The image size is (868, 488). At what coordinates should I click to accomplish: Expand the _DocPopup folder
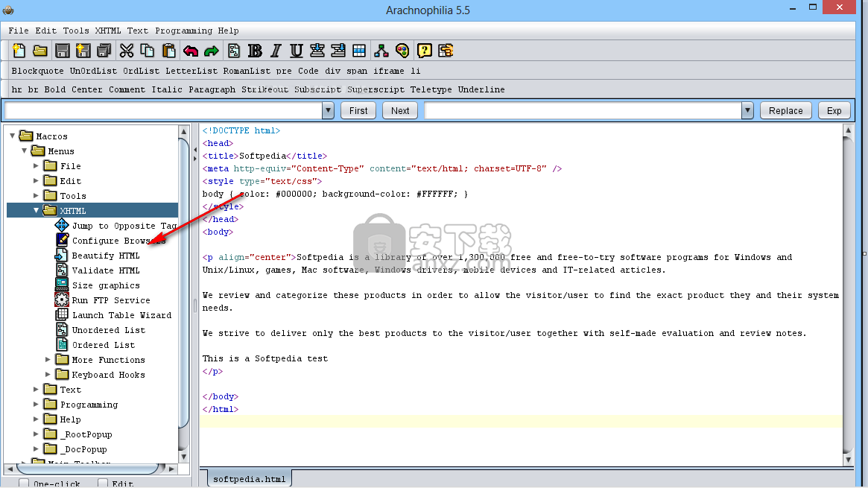36,449
